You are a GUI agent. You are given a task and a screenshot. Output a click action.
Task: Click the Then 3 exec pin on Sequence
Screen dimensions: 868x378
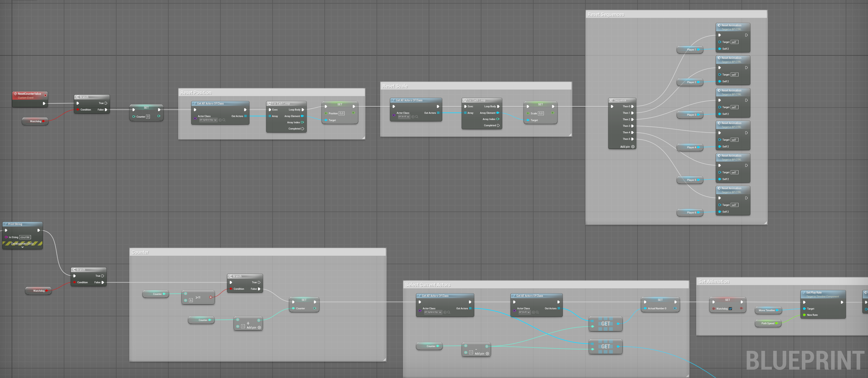(x=632, y=126)
